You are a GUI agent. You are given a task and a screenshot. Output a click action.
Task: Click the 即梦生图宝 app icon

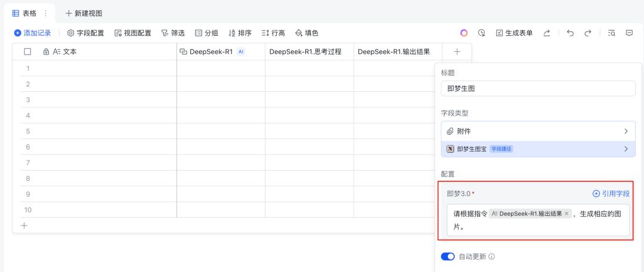pyautogui.click(x=450, y=149)
